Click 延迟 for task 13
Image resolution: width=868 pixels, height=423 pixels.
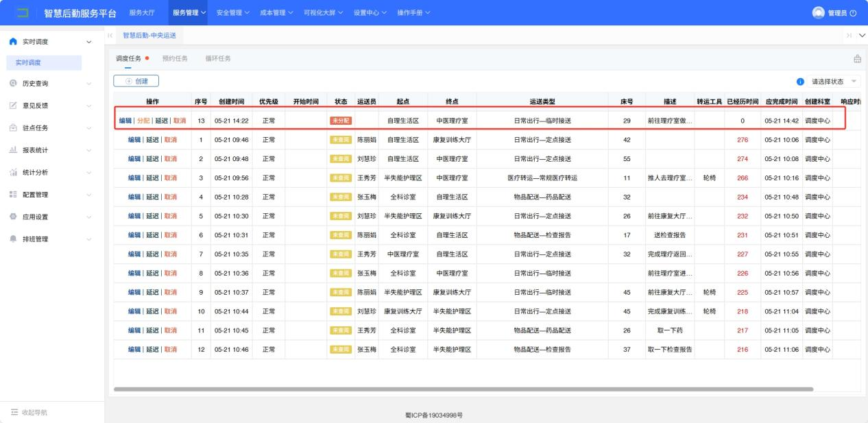pos(161,121)
